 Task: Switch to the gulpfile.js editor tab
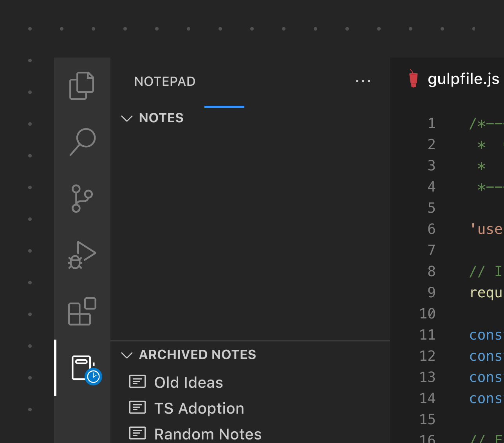(463, 79)
